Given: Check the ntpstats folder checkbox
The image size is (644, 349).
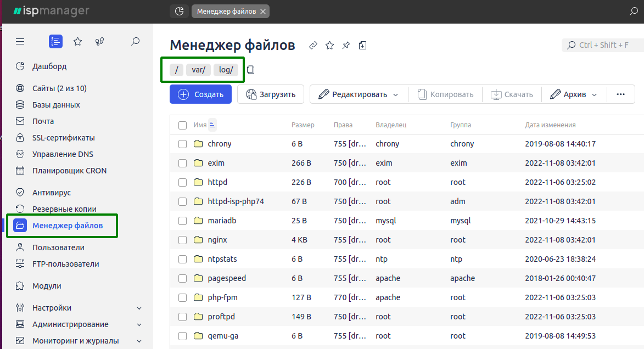Looking at the screenshot, I should pyautogui.click(x=183, y=259).
